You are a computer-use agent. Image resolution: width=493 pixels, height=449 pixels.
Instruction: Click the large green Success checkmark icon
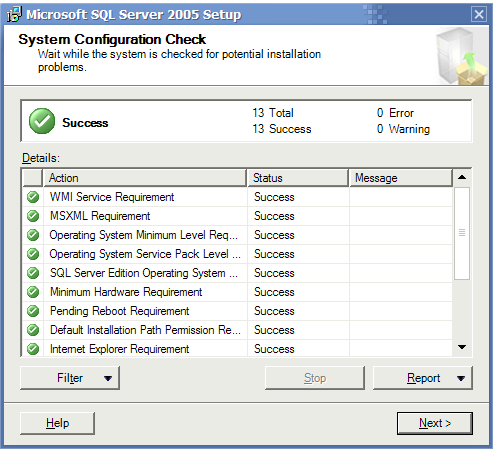(42, 121)
